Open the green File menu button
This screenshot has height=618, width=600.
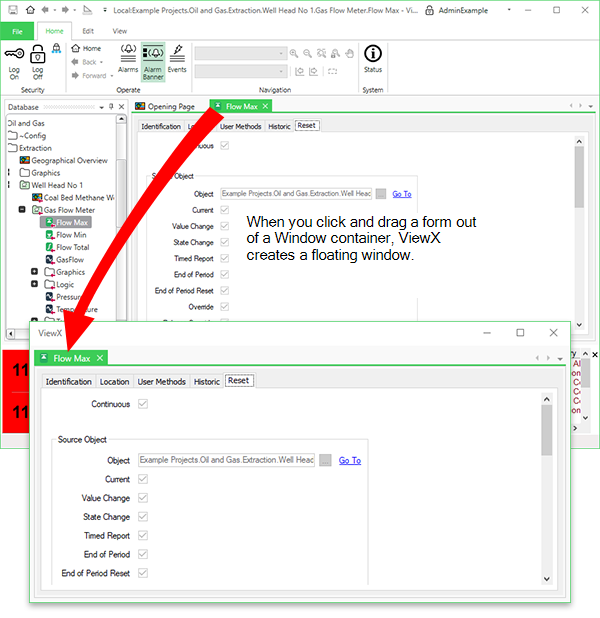coord(17,31)
